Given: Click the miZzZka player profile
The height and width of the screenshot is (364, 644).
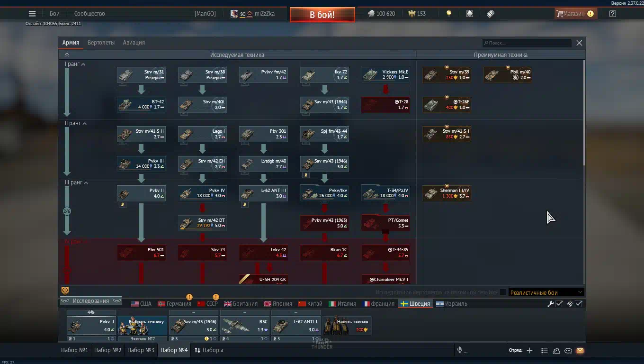Looking at the screenshot, I should pos(264,14).
